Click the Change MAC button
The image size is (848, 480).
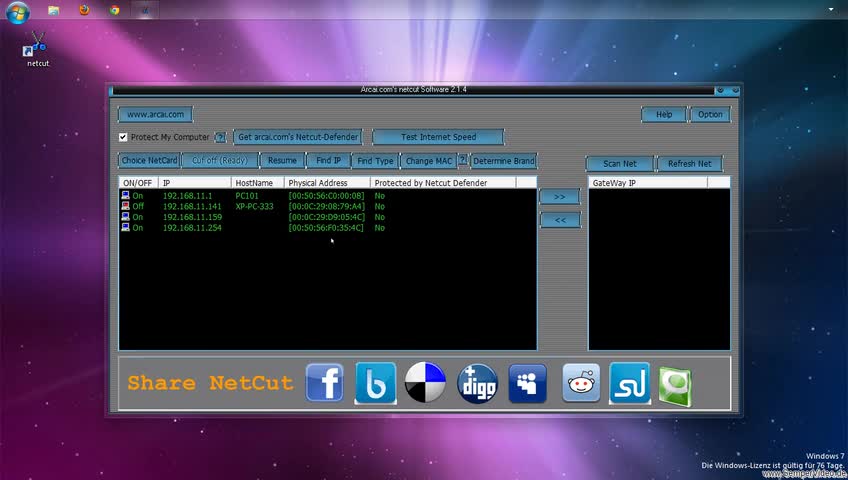pyautogui.click(x=429, y=161)
